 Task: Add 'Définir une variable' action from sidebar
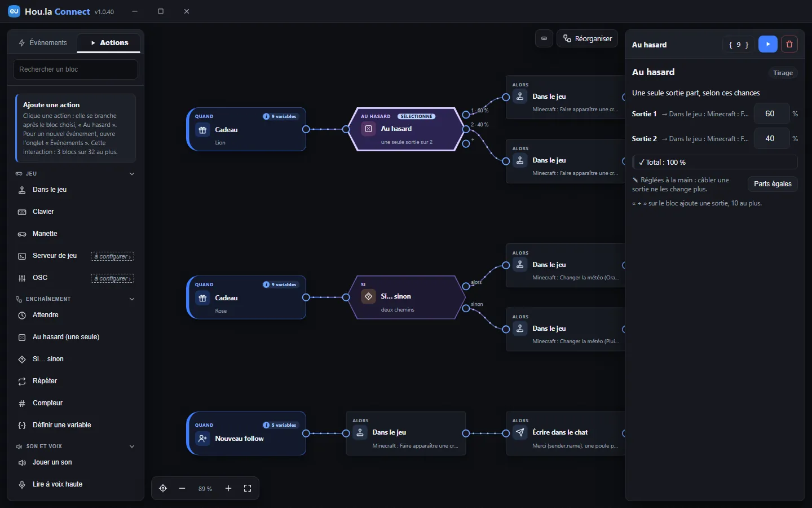[76, 425]
